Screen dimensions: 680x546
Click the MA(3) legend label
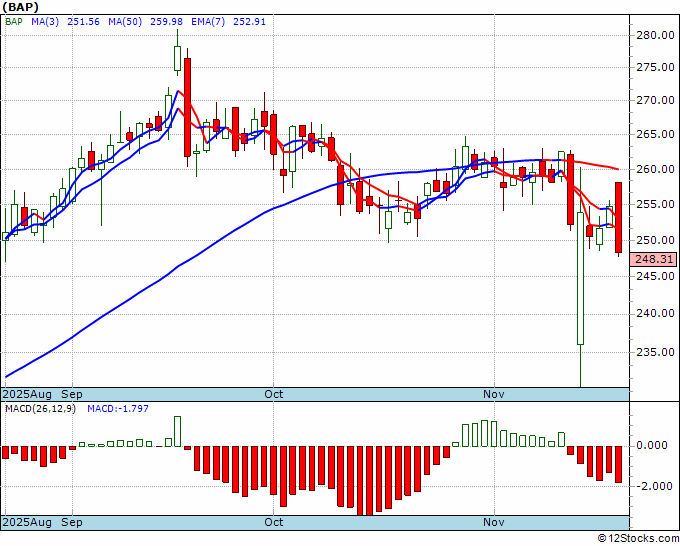[x=45, y=22]
